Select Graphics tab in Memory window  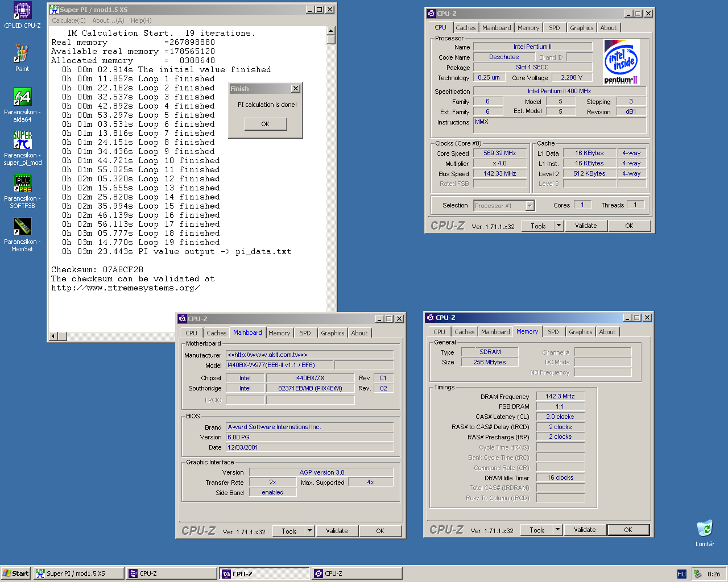pos(581,332)
